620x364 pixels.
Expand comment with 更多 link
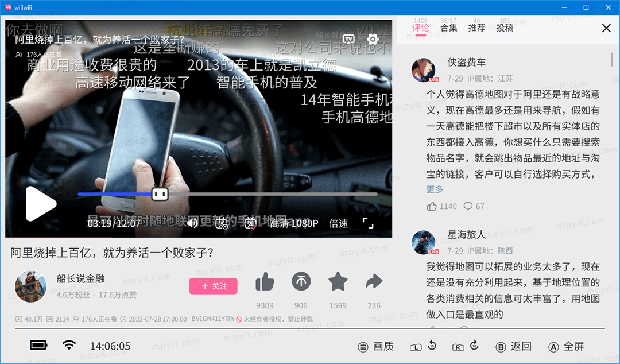tap(435, 189)
